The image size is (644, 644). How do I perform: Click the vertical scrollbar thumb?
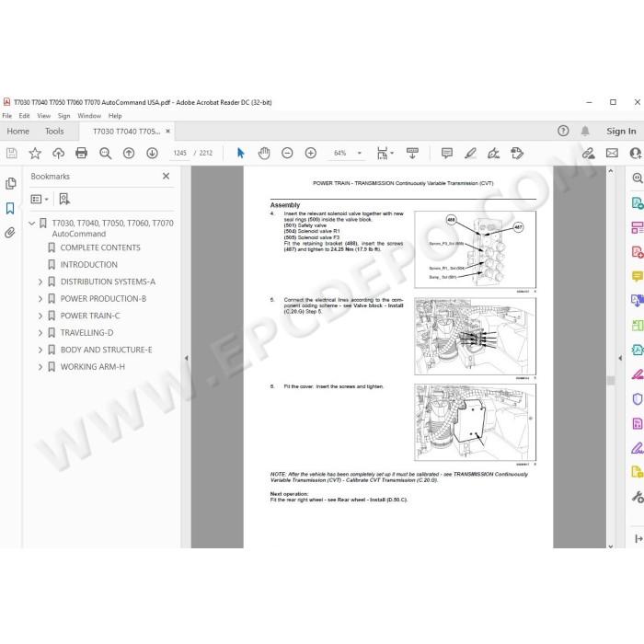coord(611,380)
